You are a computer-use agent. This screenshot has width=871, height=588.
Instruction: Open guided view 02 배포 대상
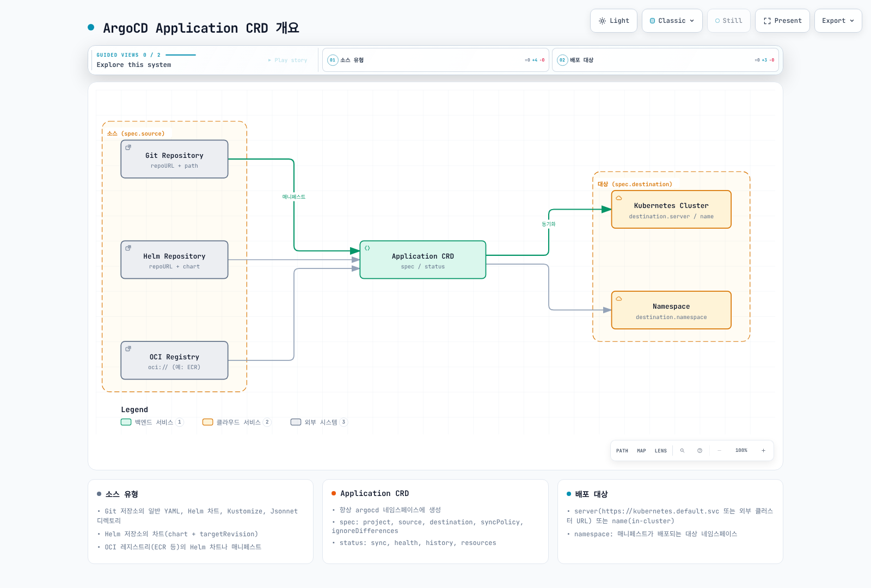[665, 60]
